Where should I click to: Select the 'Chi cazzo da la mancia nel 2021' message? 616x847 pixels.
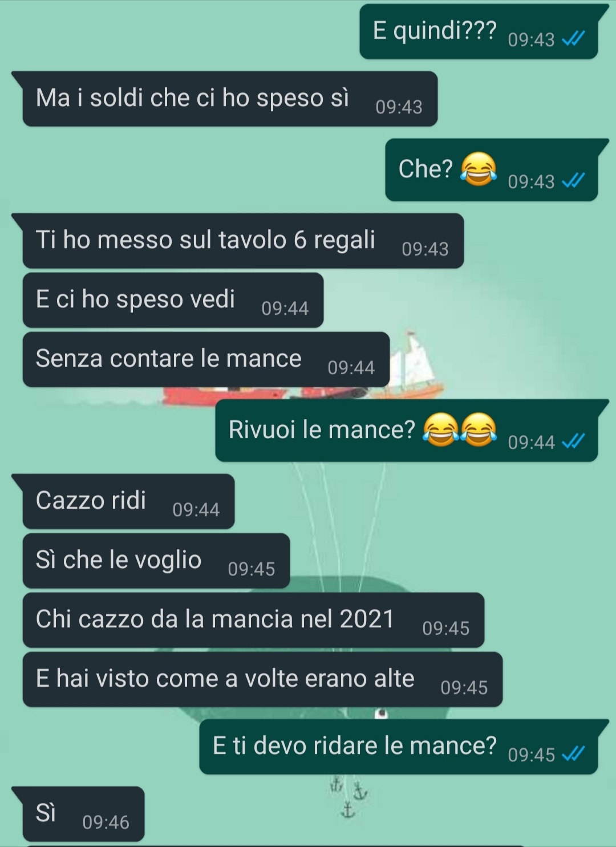pyautogui.click(x=253, y=620)
